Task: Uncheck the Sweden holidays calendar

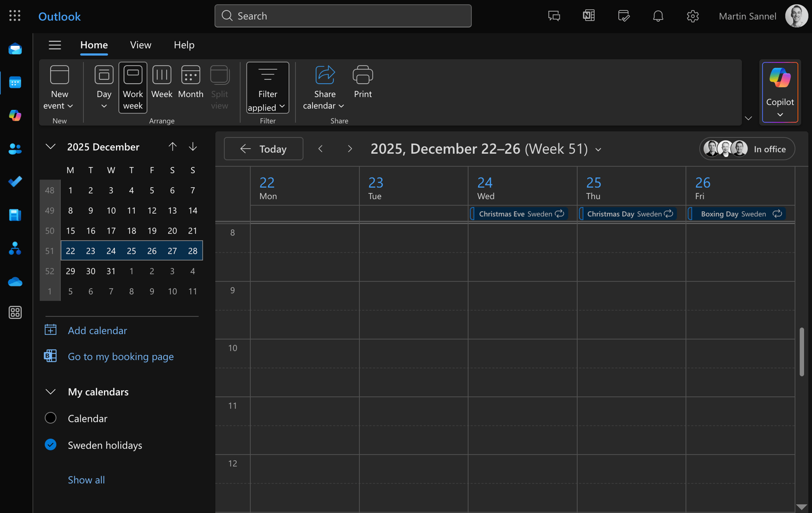Action: (51, 445)
